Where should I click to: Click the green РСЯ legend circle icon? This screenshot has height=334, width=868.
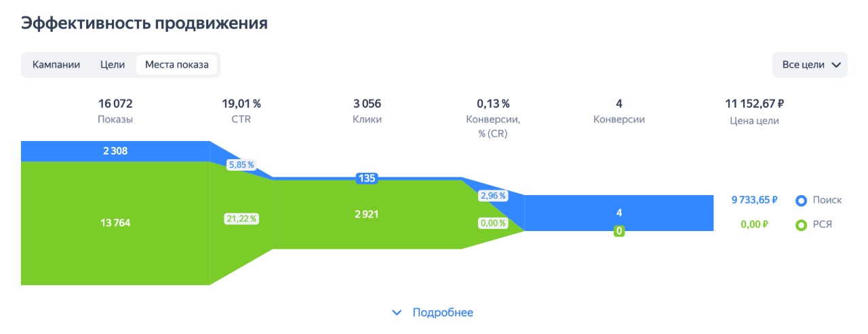801,225
